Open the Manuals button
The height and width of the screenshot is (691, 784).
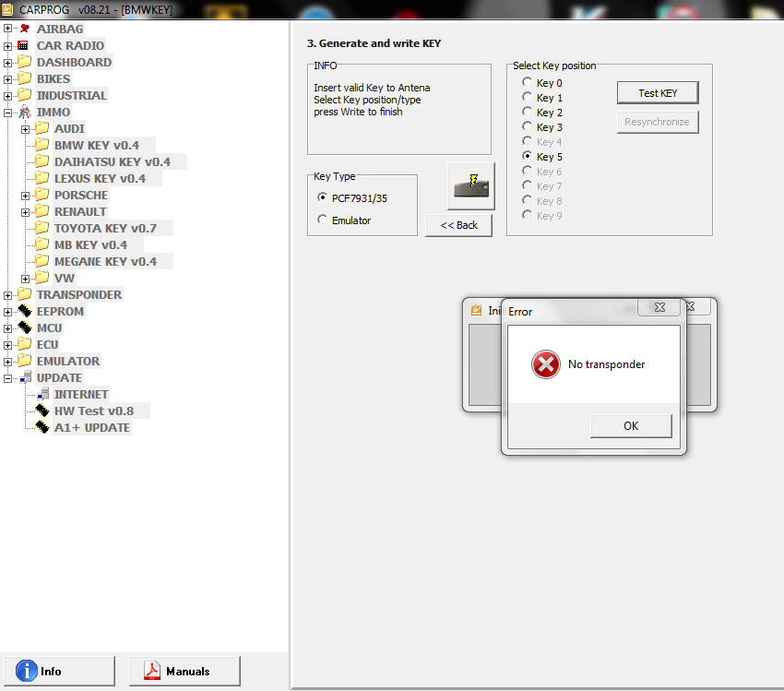click(x=184, y=671)
